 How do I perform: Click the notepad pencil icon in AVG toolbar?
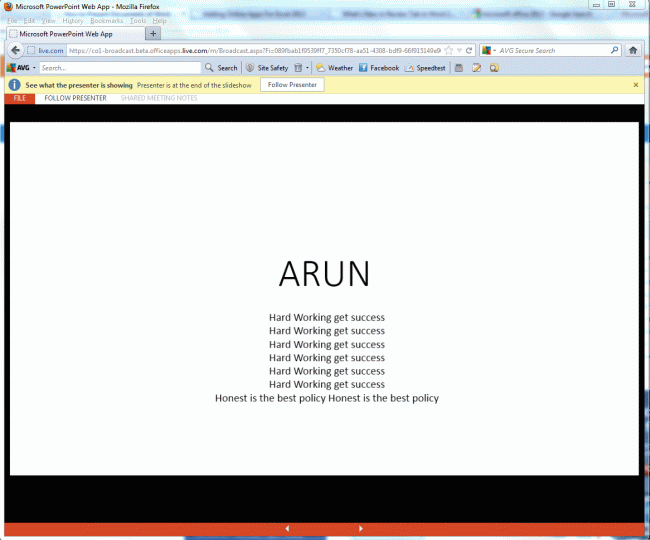coord(476,68)
